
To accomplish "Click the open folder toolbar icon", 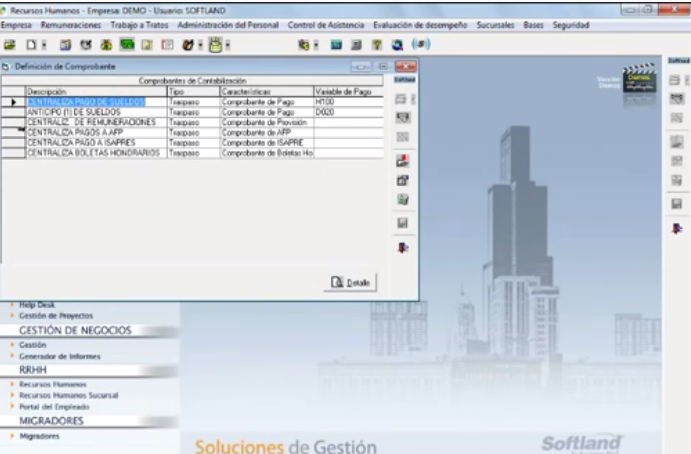I will coord(10,44).
